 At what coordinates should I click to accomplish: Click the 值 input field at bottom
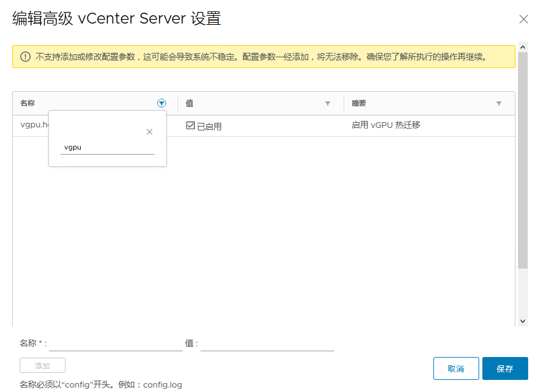(267, 344)
